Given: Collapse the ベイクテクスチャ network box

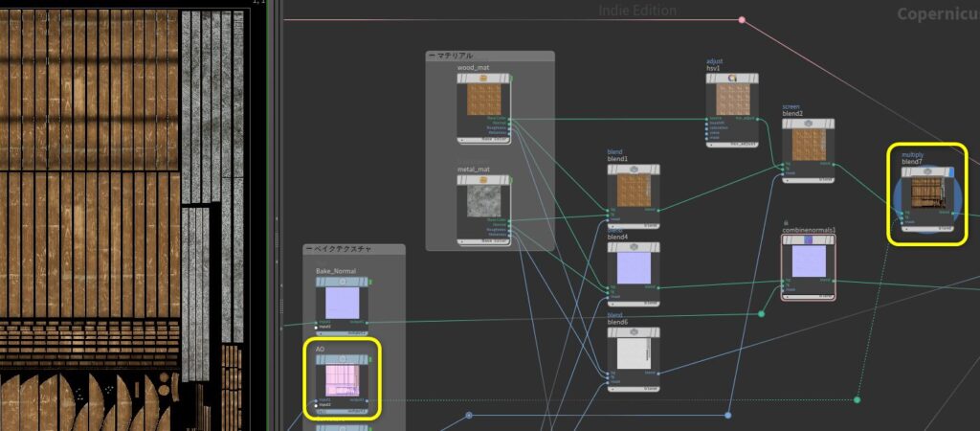Looking at the screenshot, I should (x=309, y=249).
